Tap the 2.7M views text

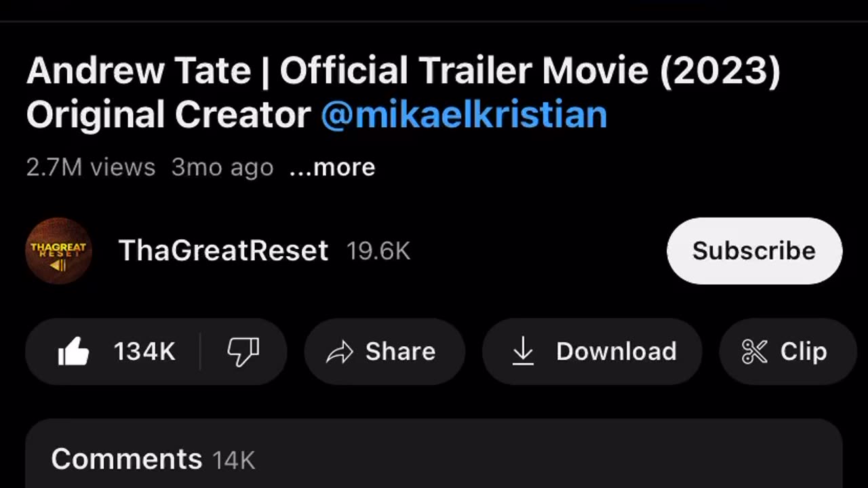[x=91, y=167]
